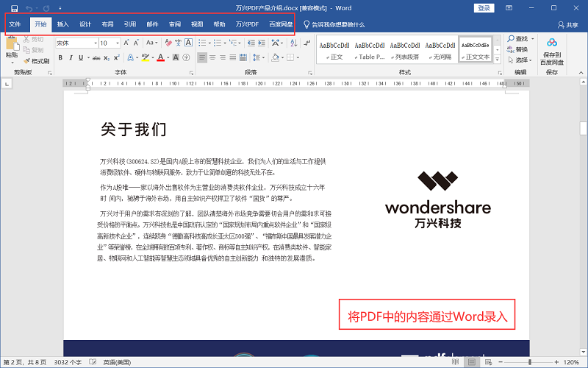This screenshot has height=368, width=588.
Task: Click the Sign in (登录) button
Action: point(484,8)
